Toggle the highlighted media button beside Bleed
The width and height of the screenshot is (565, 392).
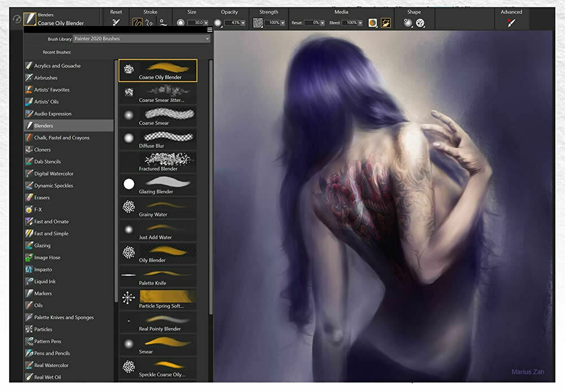click(x=386, y=23)
